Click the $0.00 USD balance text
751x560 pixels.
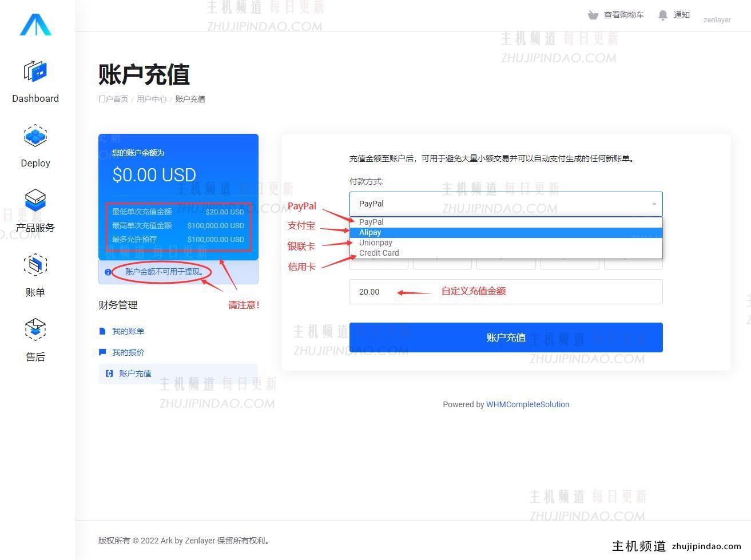click(x=154, y=175)
